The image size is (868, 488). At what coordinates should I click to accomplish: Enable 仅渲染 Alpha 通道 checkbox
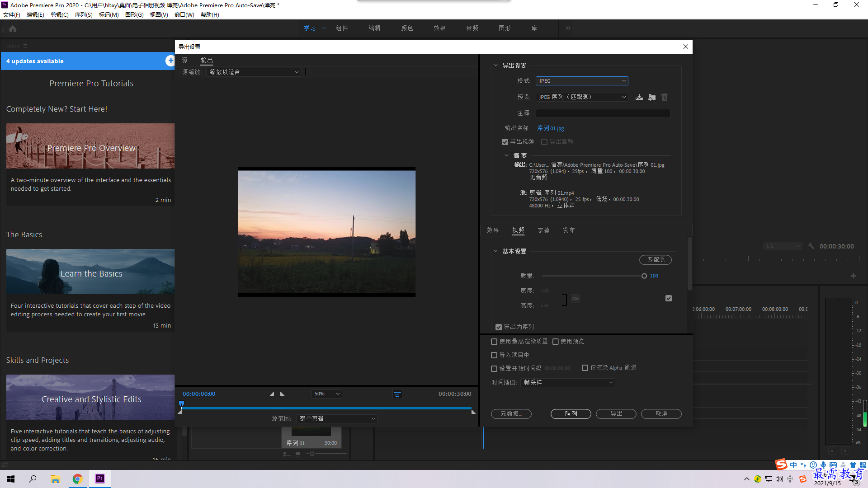(x=585, y=368)
